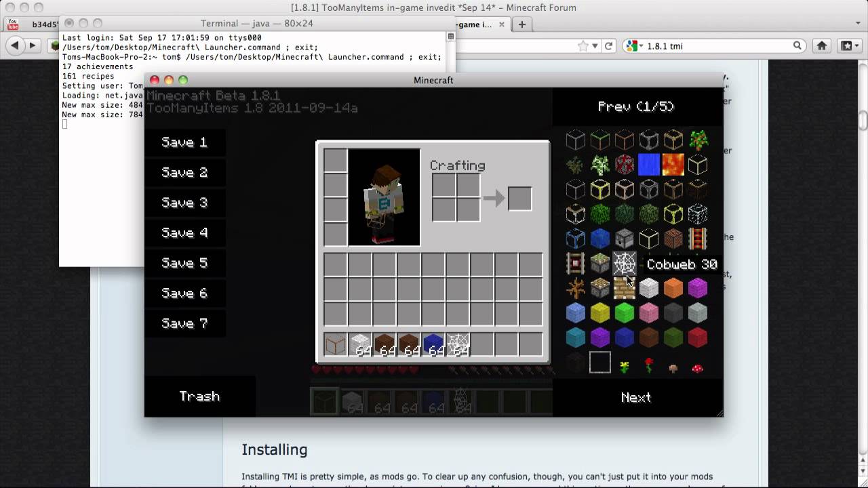Click the white wool stack in inventory hotbar
Viewport: 868px width, 488px height.
tap(360, 344)
